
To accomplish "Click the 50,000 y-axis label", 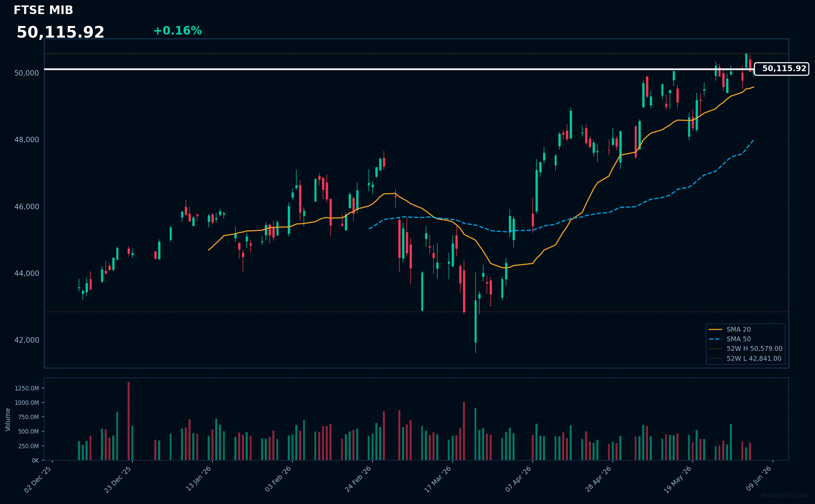I will (x=27, y=73).
